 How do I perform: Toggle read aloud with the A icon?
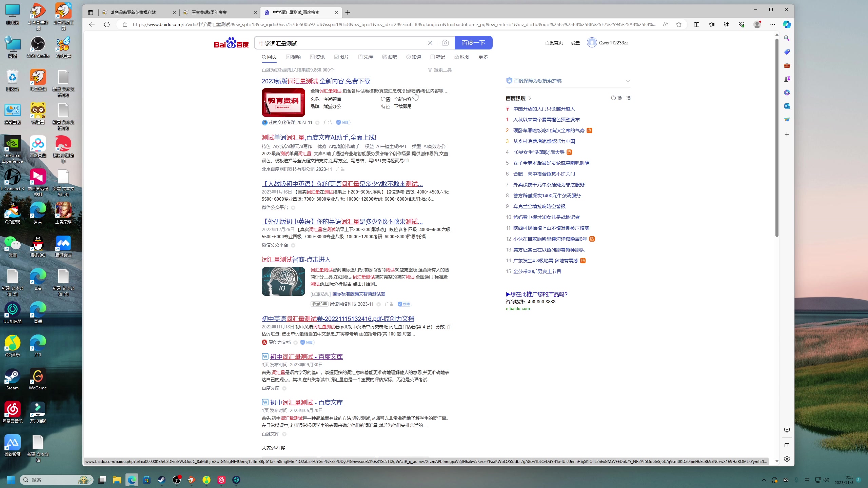click(665, 24)
